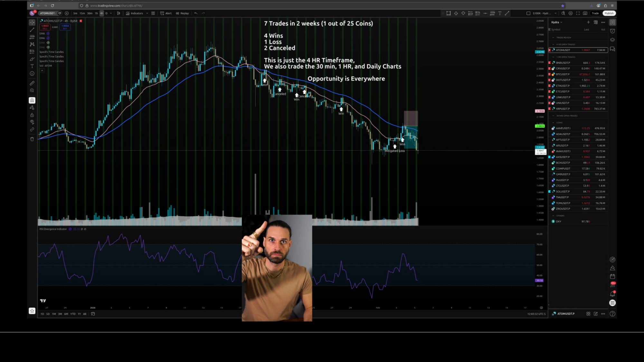Toggle the magnet mode tool

[x=32, y=100]
